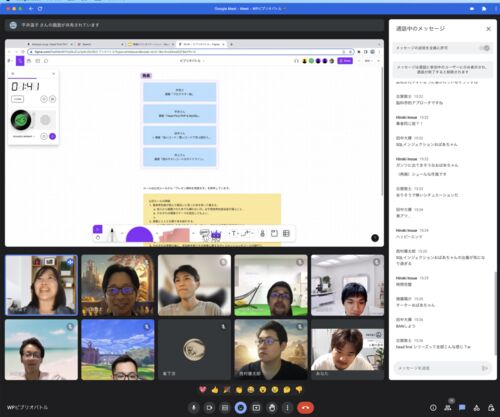
Task: Open a new browser tab
Action: pyautogui.click(x=231, y=44)
